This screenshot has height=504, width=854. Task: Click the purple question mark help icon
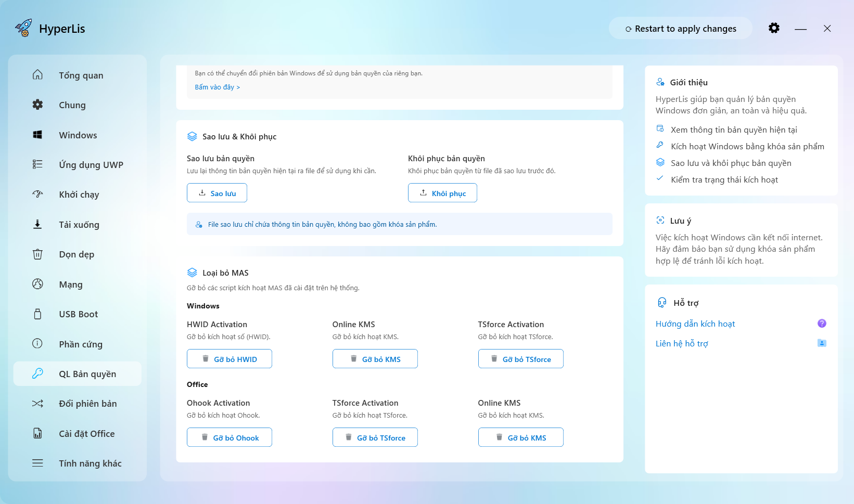[x=822, y=324]
